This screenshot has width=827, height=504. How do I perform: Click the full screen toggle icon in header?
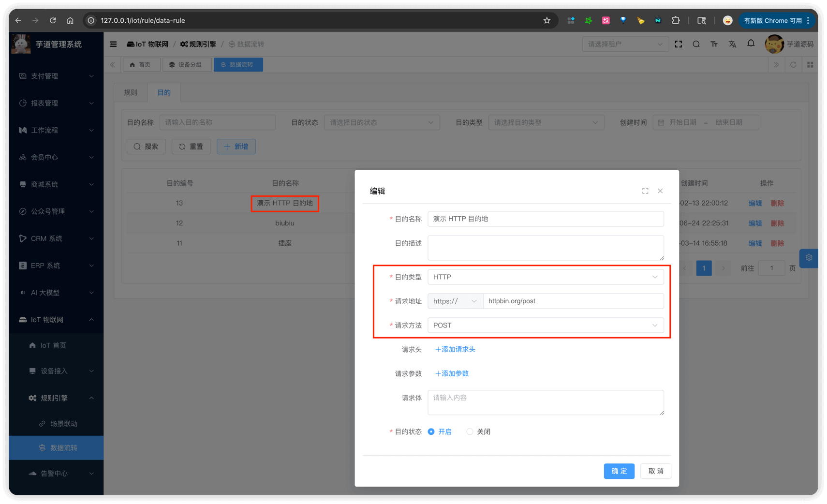[x=678, y=44]
